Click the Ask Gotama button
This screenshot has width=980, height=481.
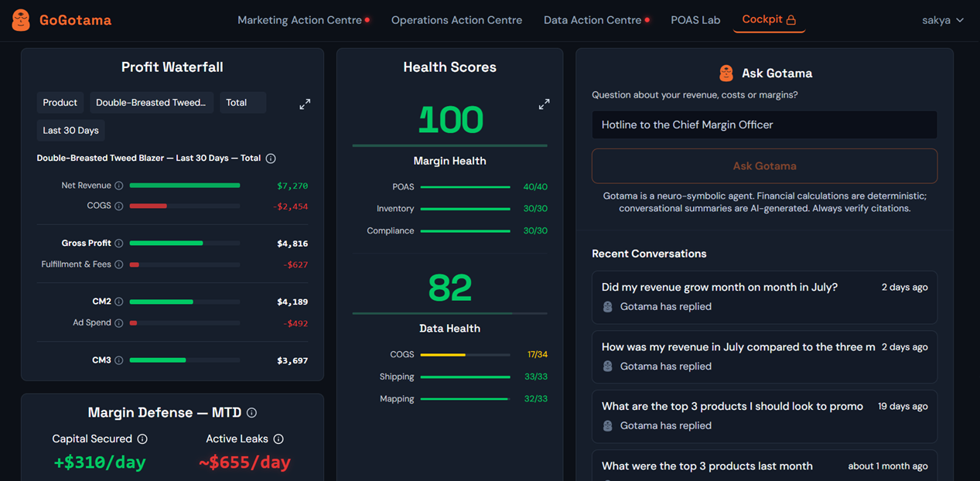(764, 166)
